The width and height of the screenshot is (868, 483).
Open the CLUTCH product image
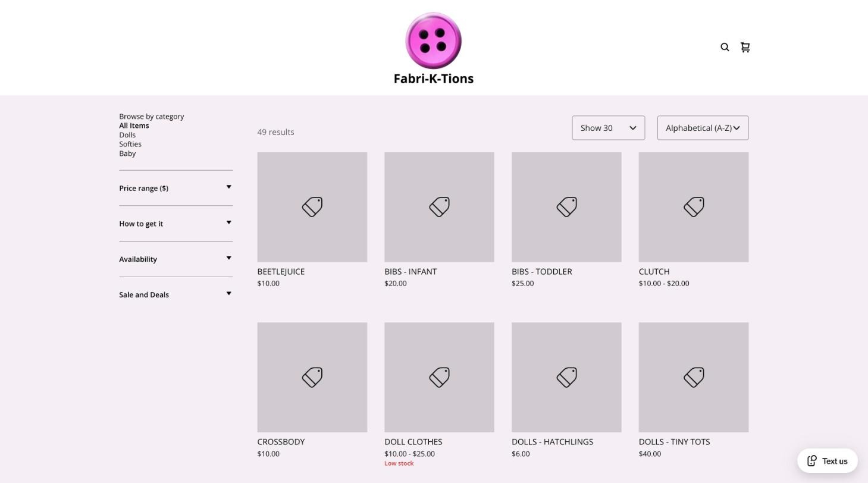point(694,207)
